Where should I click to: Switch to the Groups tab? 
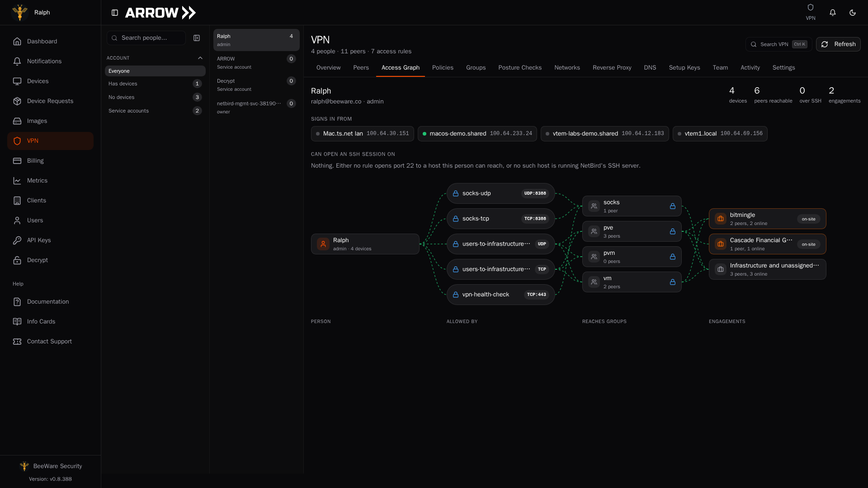pyautogui.click(x=476, y=68)
